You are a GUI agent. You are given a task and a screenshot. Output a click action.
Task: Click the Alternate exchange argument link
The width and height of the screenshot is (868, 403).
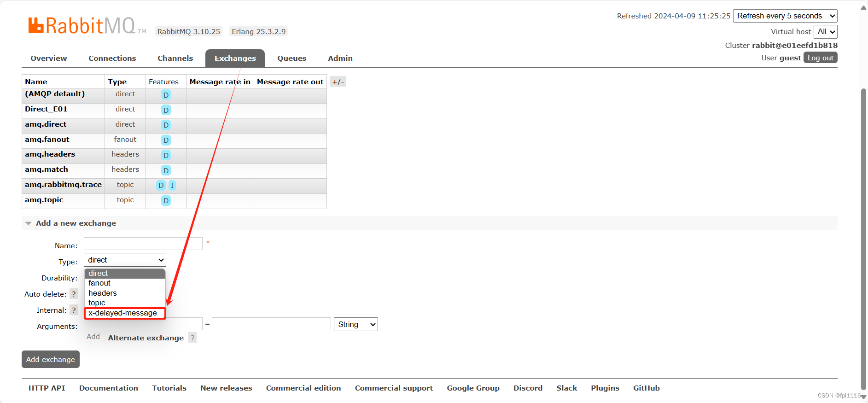[146, 338]
